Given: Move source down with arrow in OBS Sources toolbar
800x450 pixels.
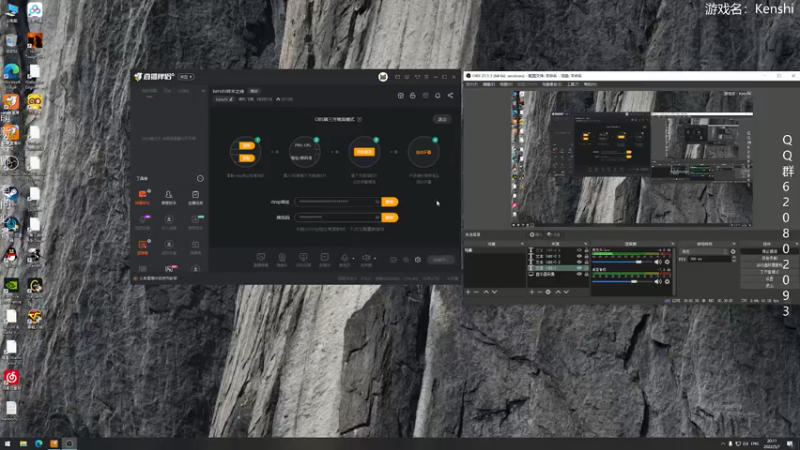Looking at the screenshot, I should (566, 292).
